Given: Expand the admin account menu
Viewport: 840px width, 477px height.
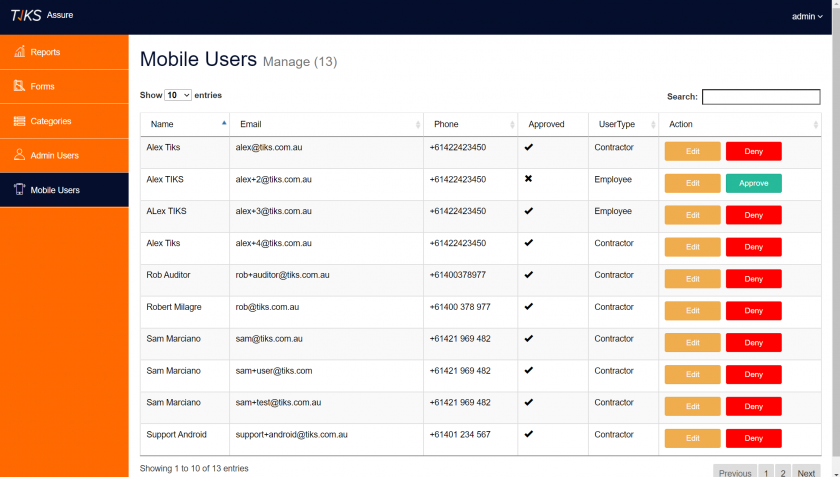Looking at the screenshot, I should 807,17.
